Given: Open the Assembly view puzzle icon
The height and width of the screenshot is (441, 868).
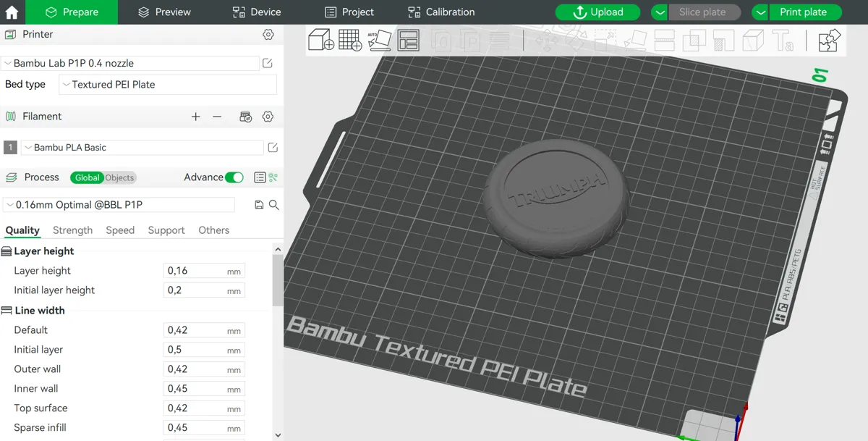Looking at the screenshot, I should [x=830, y=40].
